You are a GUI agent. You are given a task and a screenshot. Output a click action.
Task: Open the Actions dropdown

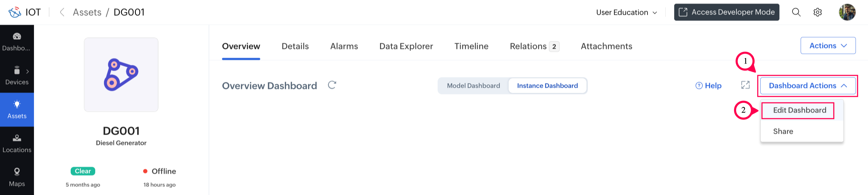coord(828,46)
